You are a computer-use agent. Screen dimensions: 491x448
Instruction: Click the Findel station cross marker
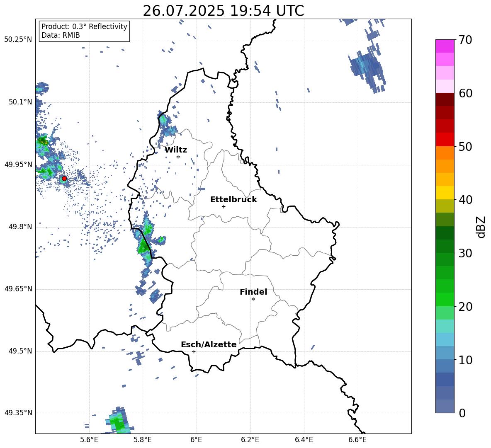click(253, 299)
